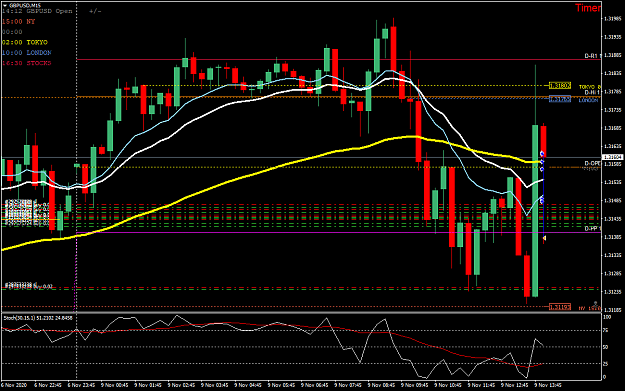
Task: Click the small anchor icon near NY label
Action: pos(596,304)
